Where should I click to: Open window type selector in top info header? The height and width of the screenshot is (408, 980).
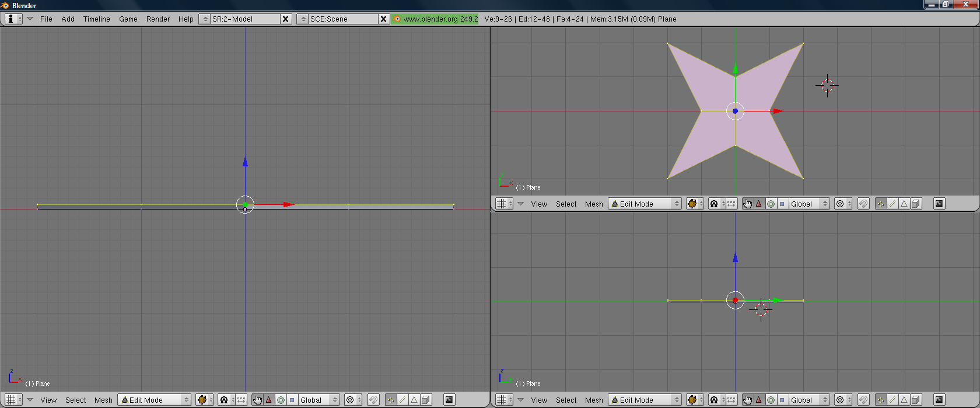13,19
